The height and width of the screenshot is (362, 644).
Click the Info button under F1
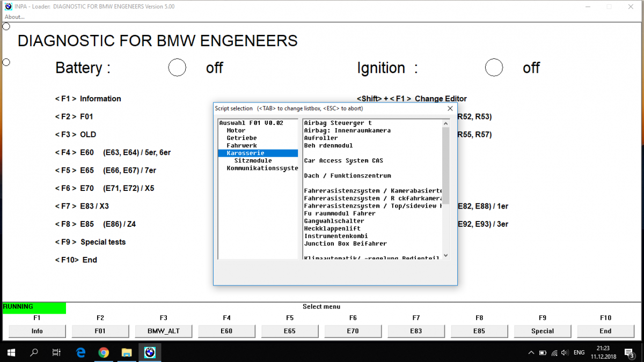pyautogui.click(x=37, y=331)
